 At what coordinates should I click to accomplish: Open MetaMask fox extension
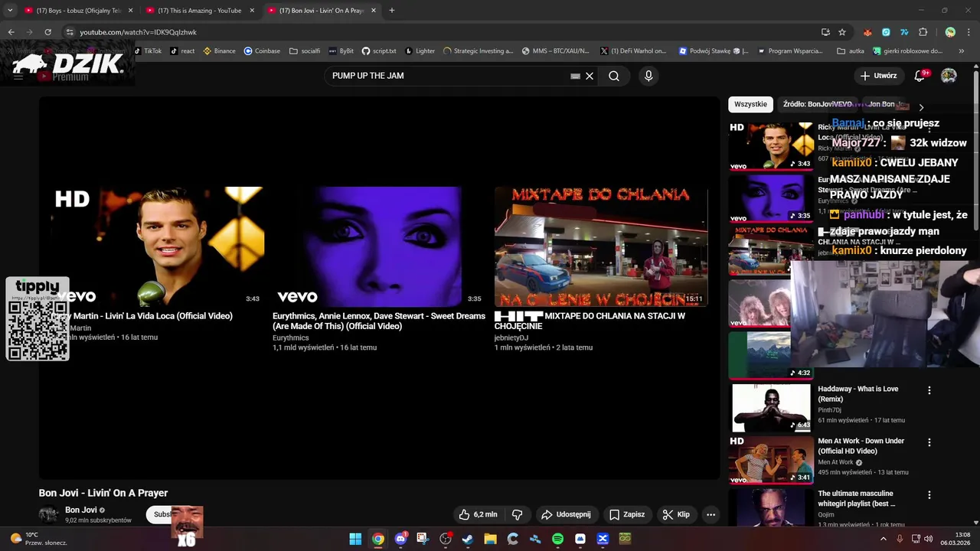867,32
